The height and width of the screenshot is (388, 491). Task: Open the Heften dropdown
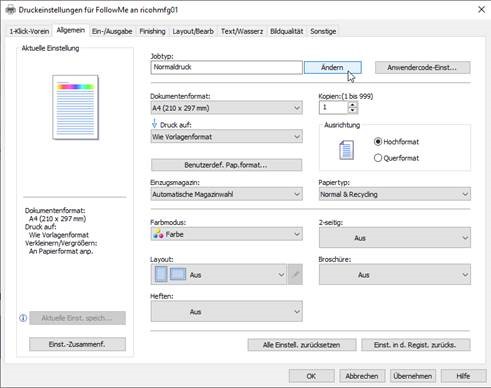(227, 311)
